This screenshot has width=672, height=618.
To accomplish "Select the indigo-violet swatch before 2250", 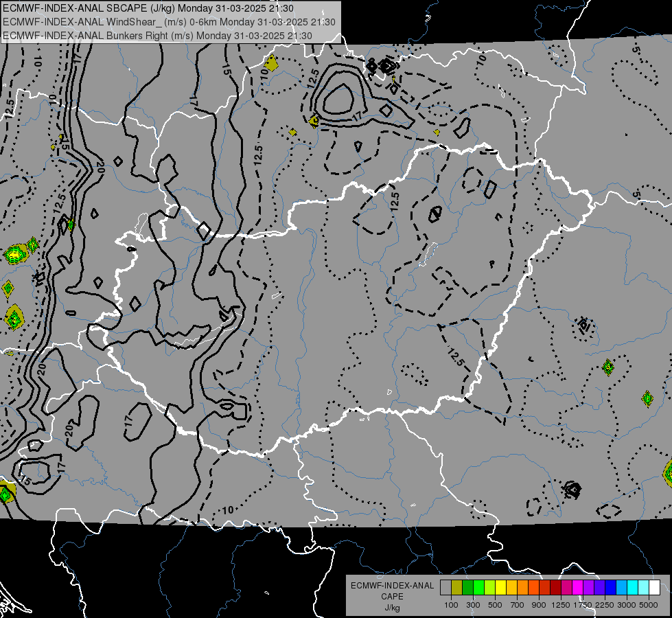I will click(x=599, y=587).
